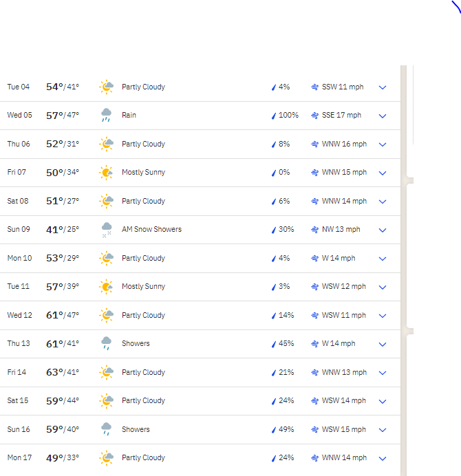Click the '57°/47°' temperature on Wed 05
Screen dimensions: 461x476
[x=63, y=116]
